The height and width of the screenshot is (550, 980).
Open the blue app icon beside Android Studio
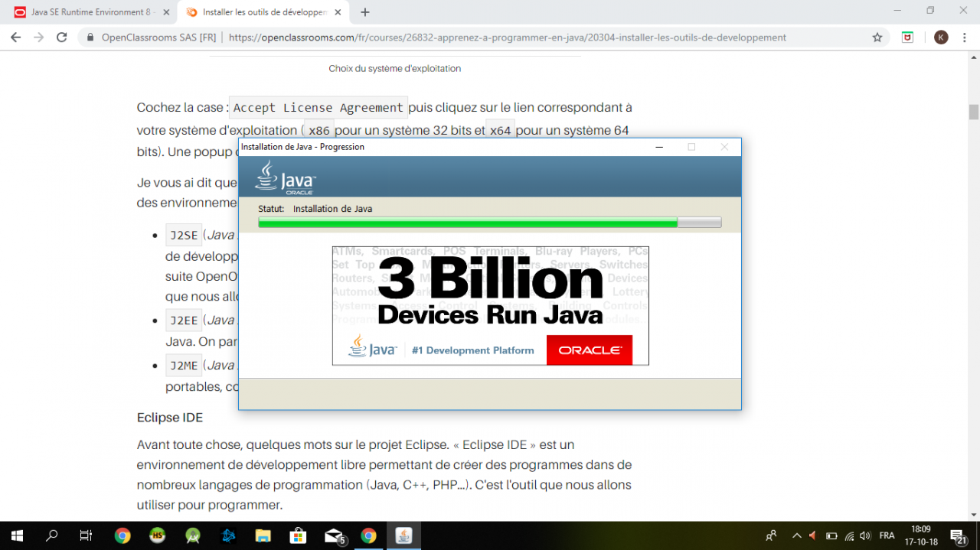(x=228, y=535)
